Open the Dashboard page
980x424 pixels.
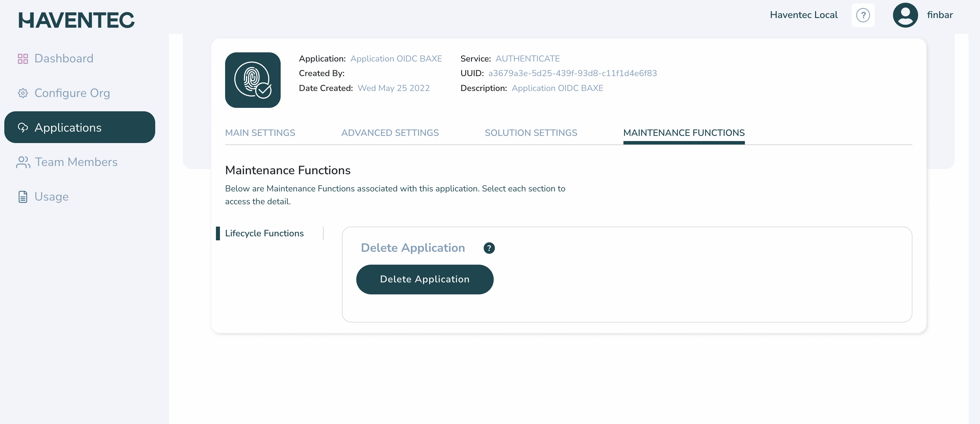(64, 59)
